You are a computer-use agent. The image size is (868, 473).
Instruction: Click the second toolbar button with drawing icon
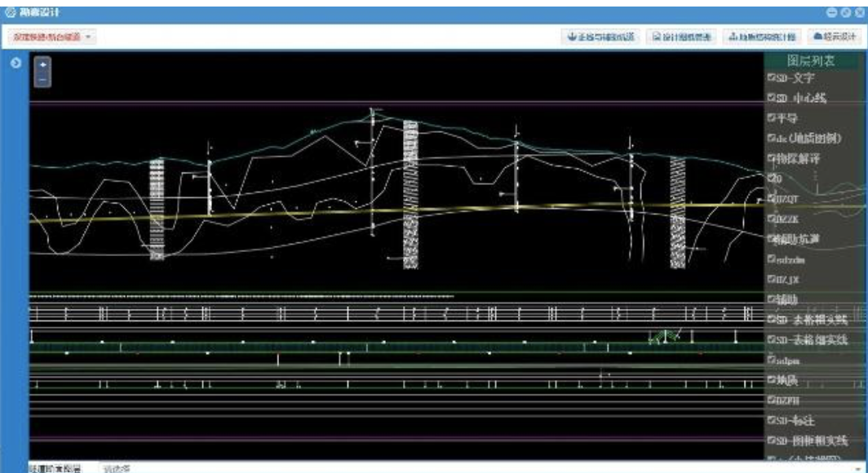coord(682,37)
